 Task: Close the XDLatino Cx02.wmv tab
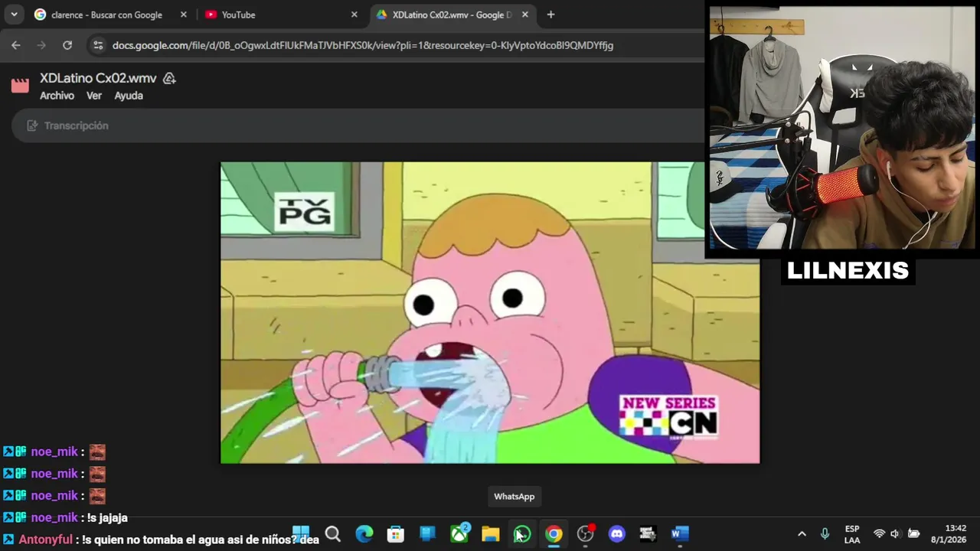(524, 15)
